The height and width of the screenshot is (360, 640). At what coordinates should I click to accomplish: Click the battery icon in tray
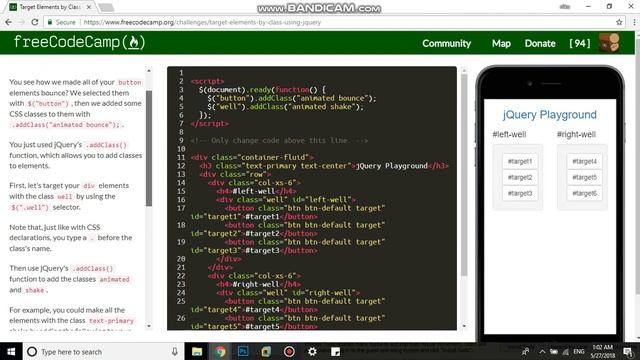(553, 351)
